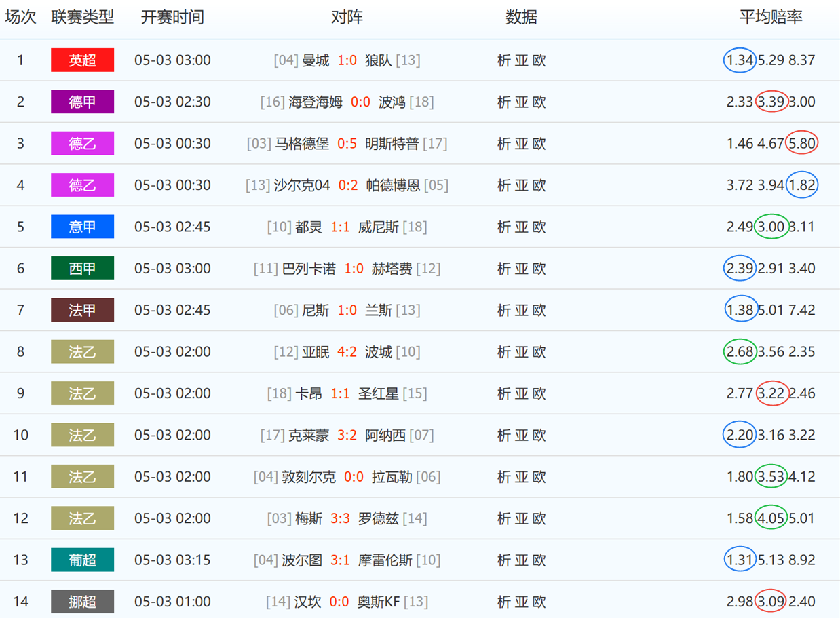Click the 圣红星 team name
The width and height of the screenshot is (840, 618).
pos(379,393)
